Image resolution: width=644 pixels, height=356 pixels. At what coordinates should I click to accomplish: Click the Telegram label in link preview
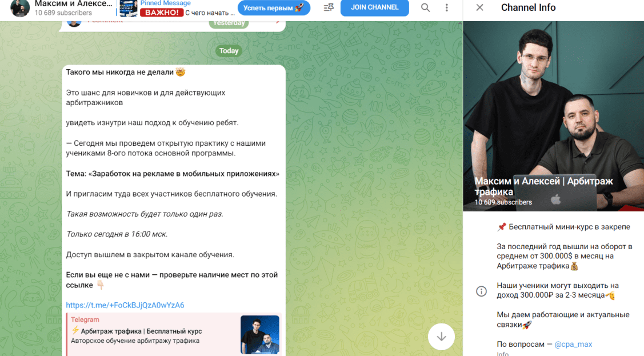pos(85,319)
